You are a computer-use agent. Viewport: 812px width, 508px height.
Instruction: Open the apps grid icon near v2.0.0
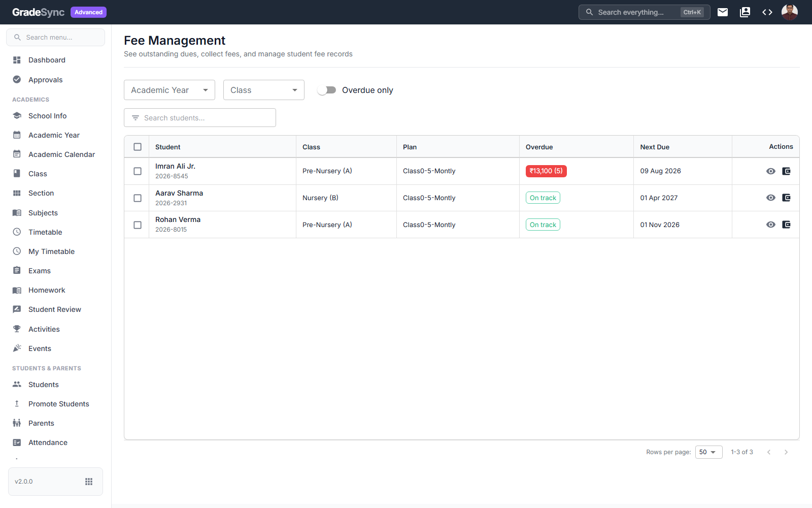[x=89, y=482]
